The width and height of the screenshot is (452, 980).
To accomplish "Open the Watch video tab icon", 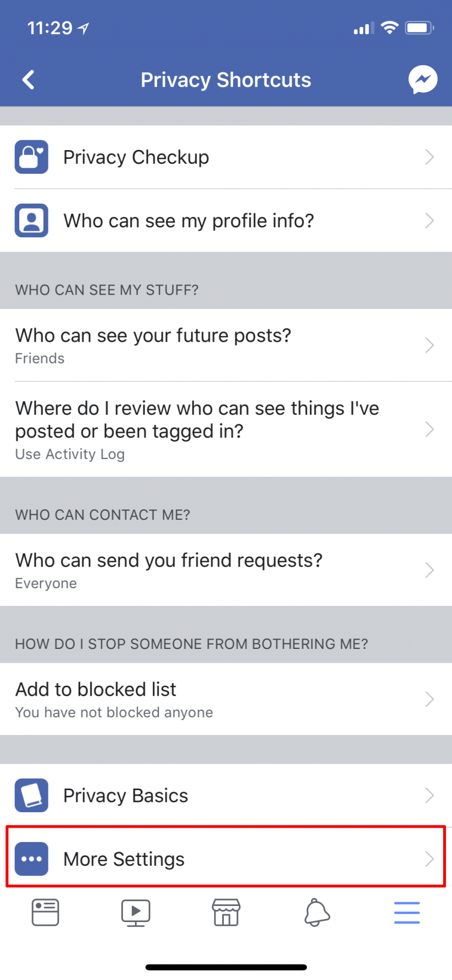I will 136,913.
